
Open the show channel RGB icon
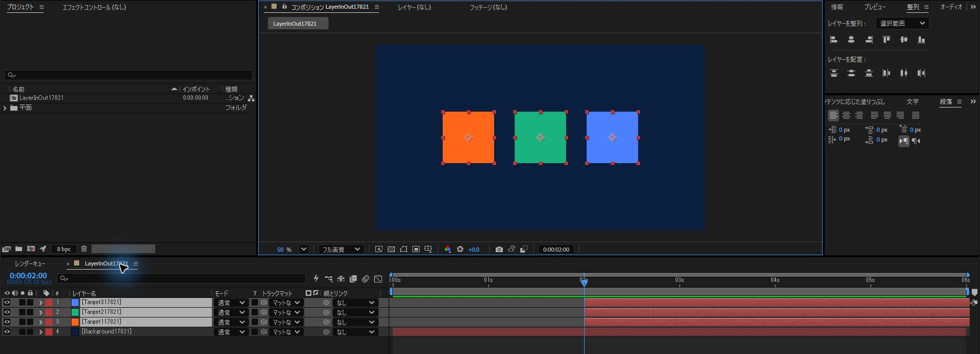tap(448, 250)
